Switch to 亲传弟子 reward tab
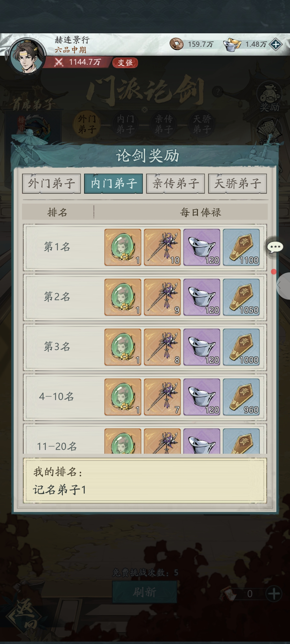The width and height of the screenshot is (290, 644). [175, 184]
